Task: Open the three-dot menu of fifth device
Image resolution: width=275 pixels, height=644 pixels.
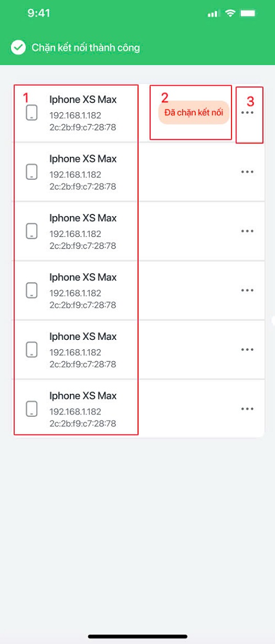Action: click(x=247, y=350)
